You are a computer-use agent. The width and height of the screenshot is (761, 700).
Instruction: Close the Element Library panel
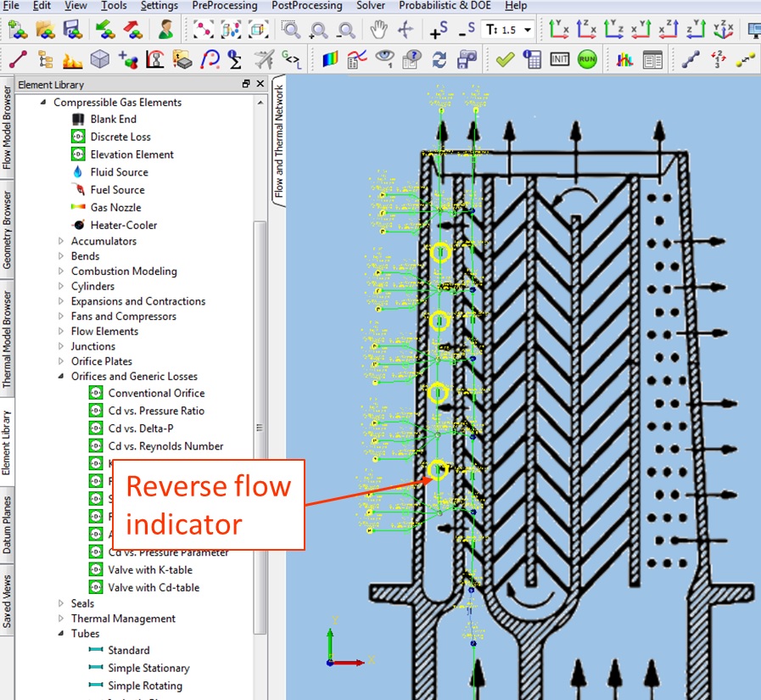click(x=260, y=84)
